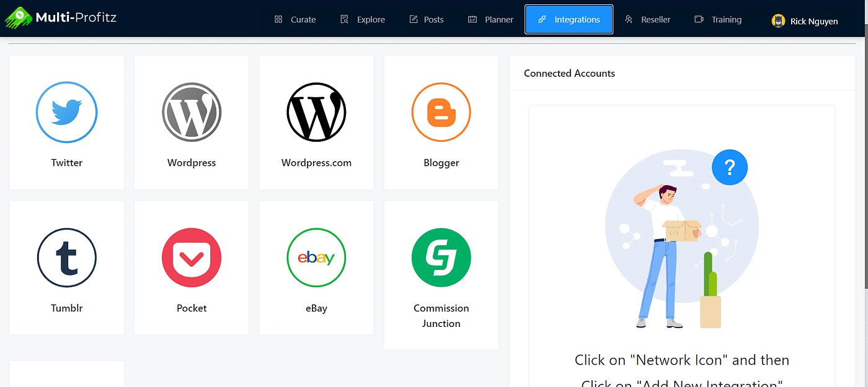Click 'Click on "Network Icon" and then' text

click(682, 360)
